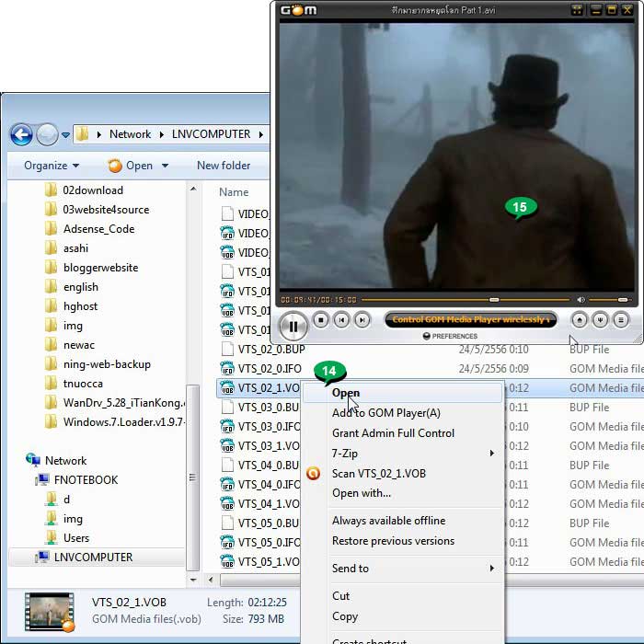Select the Adsense_Code folder icon

51,229
